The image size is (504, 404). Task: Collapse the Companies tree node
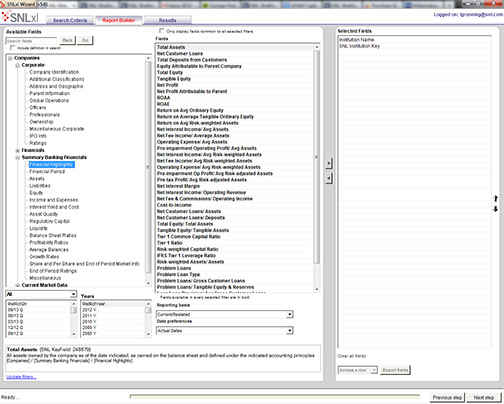click(x=10, y=58)
